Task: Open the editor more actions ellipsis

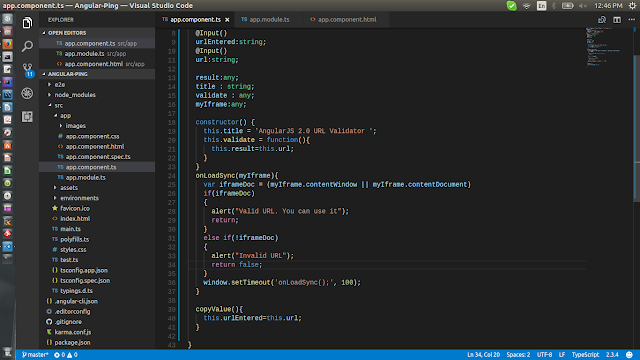Action: pyautogui.click(x=631, y=20)
